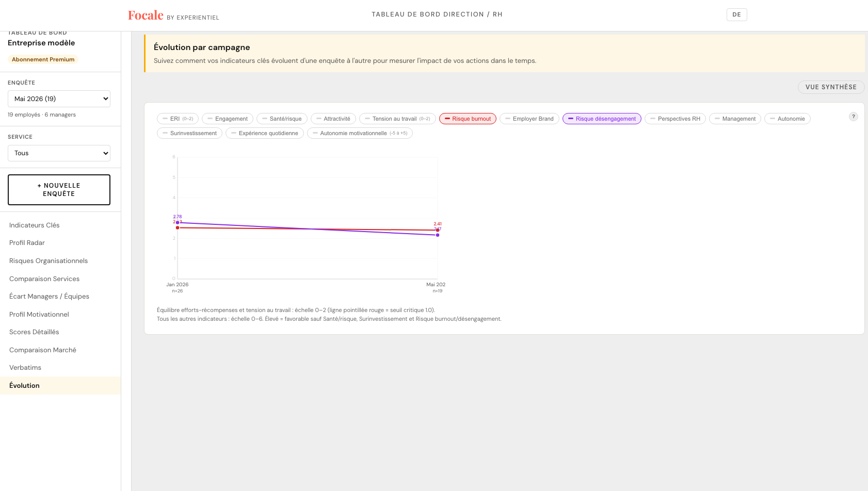Toggle the Surinvestissement chip

coord(189,133)
